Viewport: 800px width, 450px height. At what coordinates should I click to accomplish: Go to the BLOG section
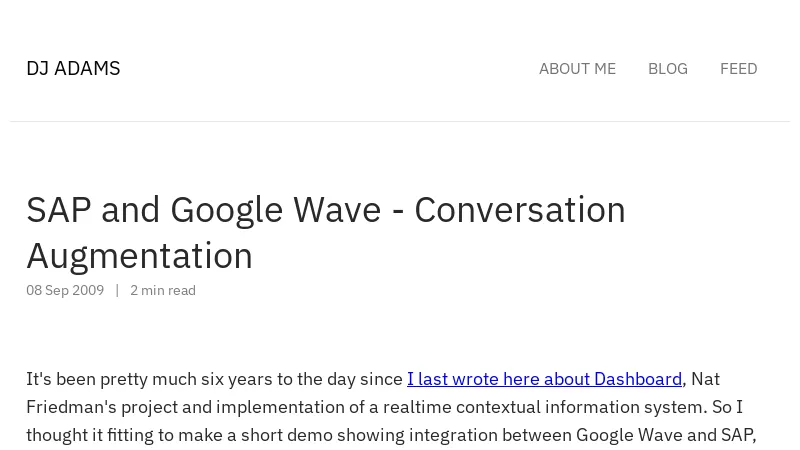667,68
